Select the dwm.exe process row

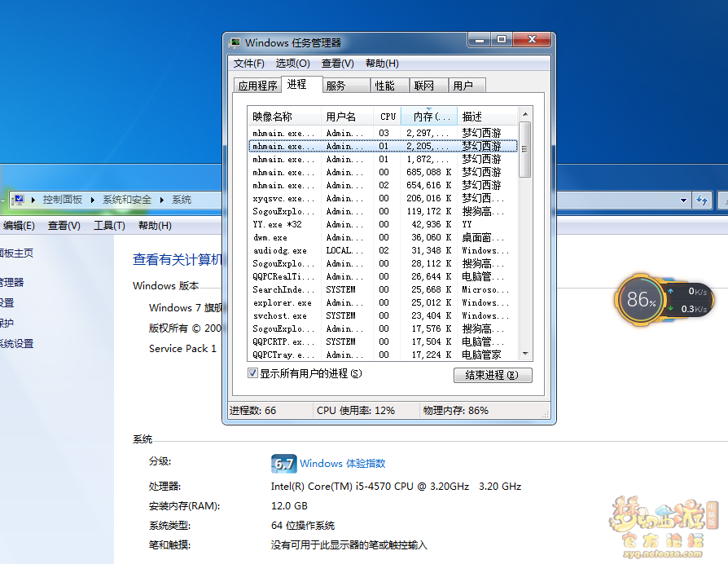click(x=383, y=237)
